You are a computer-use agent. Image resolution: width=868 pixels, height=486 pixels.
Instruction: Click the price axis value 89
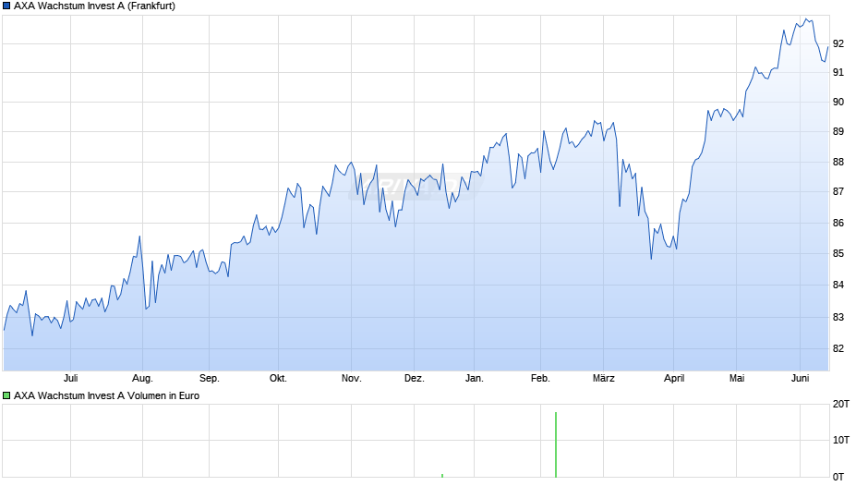[838, 132]
